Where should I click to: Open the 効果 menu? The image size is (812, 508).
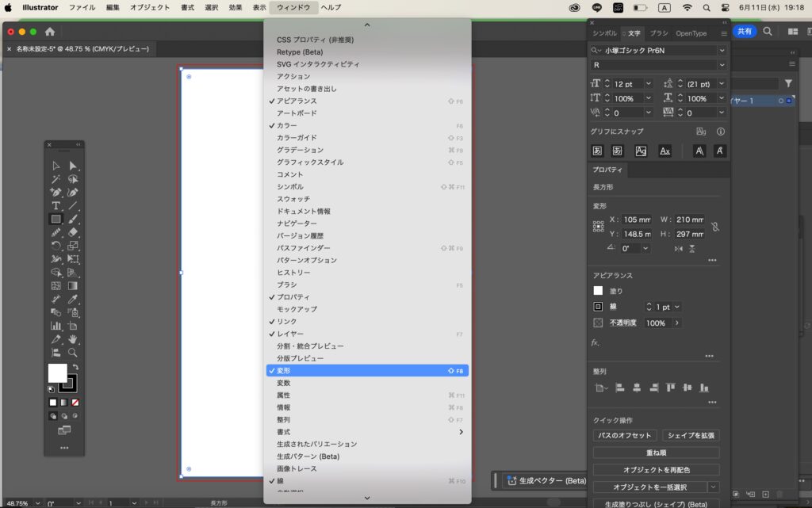click(235, 7)
